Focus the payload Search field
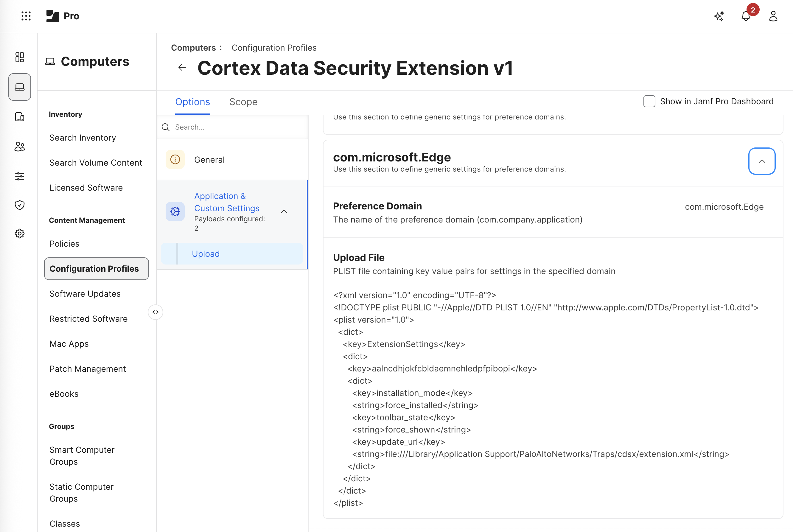This screenshot has height=532, width=793. pos(232,127)
